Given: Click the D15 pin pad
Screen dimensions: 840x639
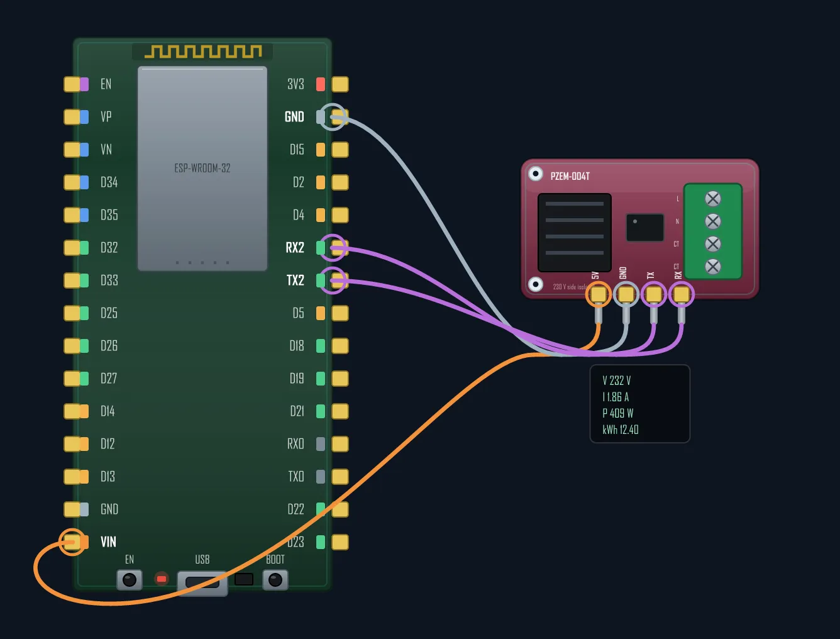Looking at the screenshot, I should pos(340,150).
